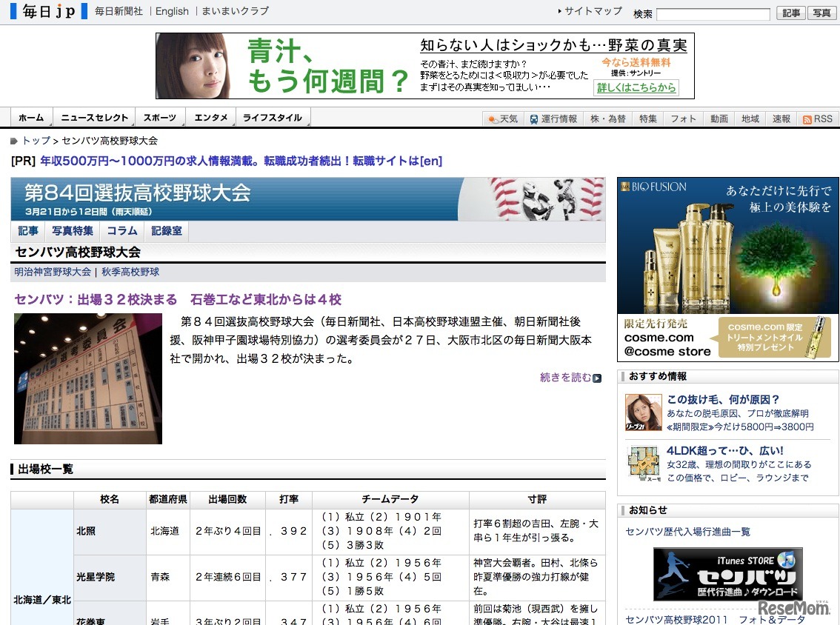Open the RSS feed link

coord(818,119)
